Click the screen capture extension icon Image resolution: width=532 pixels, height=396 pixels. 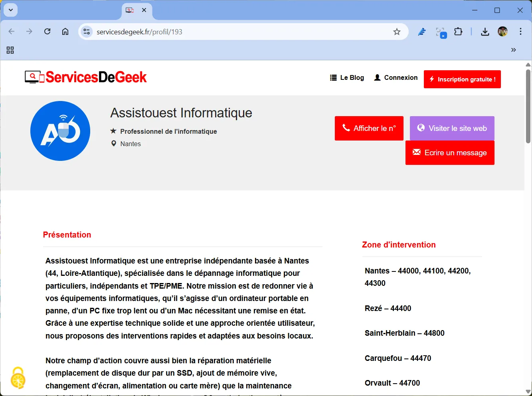click(x=441, y=32)
